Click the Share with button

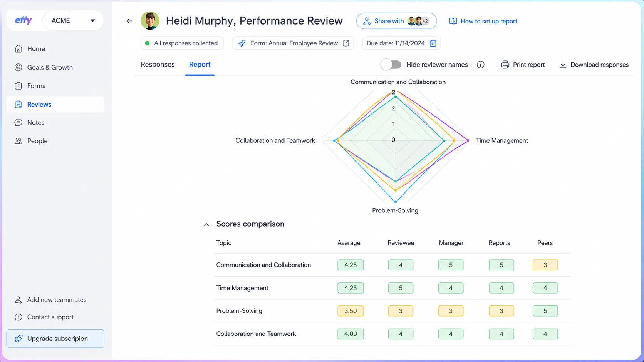point(396,21)
